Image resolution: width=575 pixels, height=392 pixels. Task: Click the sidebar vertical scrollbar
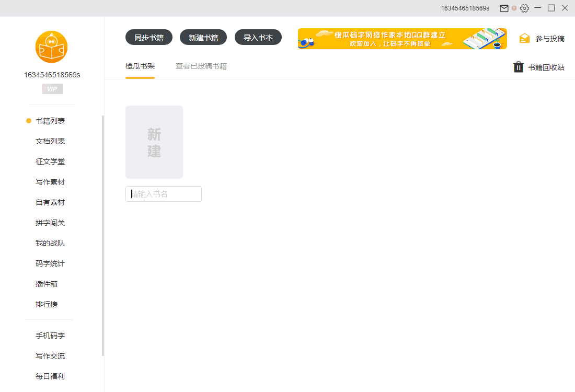point(103,235)
